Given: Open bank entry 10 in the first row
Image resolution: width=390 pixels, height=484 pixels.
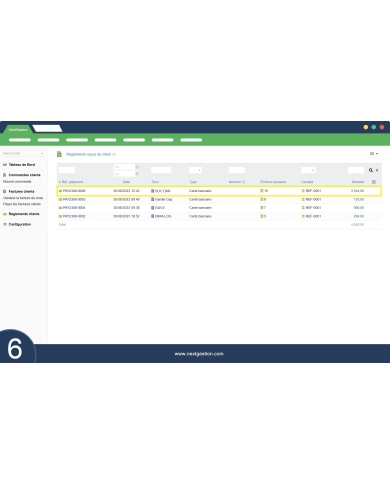Looking at the screenshot, I should pos(266,191).
